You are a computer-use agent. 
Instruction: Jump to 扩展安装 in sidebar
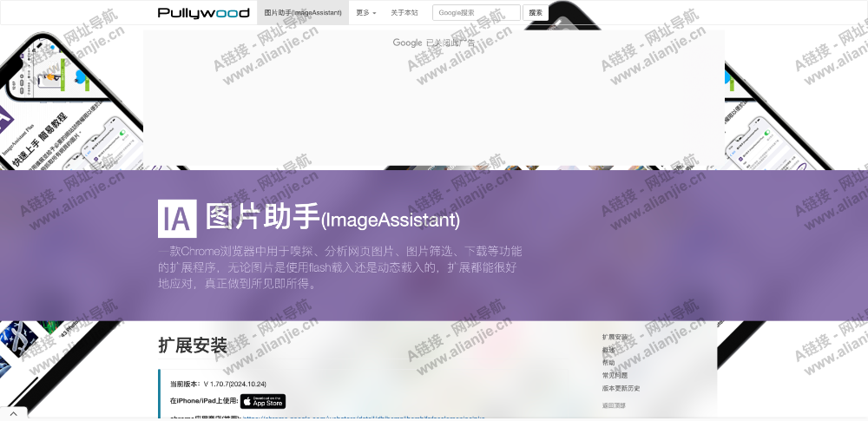tap(615, 337)
